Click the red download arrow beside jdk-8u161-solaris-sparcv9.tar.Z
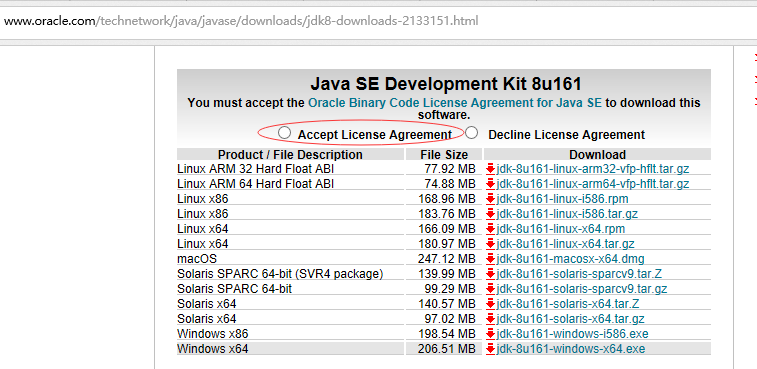 pyautogui.click(x=491, y=274)
